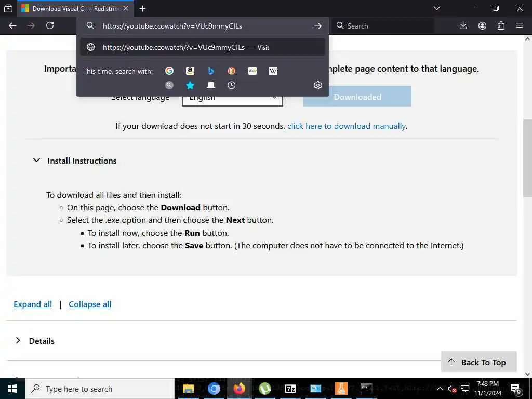Image resolution: width=532 pixels, height=399 pixels.
Task: Search this time with Google
Action: [x=169, y=71]
